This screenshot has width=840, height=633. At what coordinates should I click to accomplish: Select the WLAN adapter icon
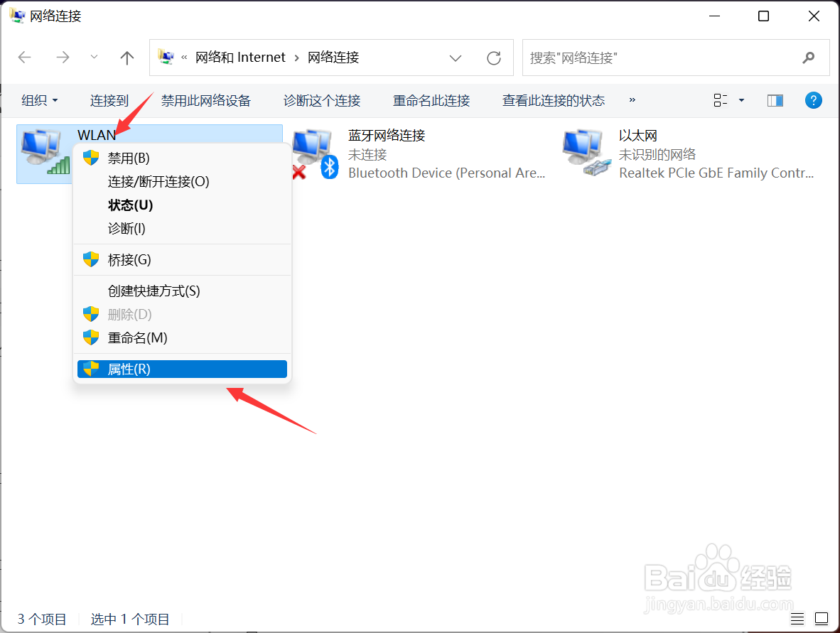point(45,152)
